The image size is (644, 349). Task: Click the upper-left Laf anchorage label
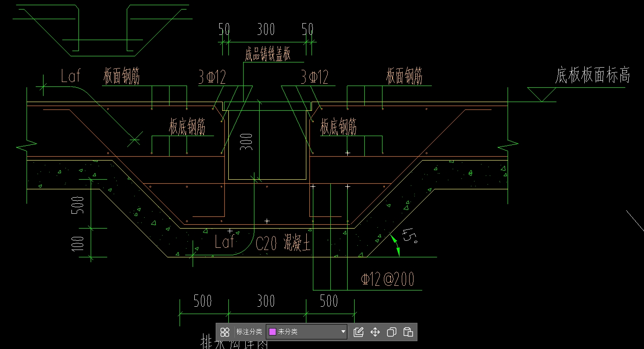click(71, 76)
